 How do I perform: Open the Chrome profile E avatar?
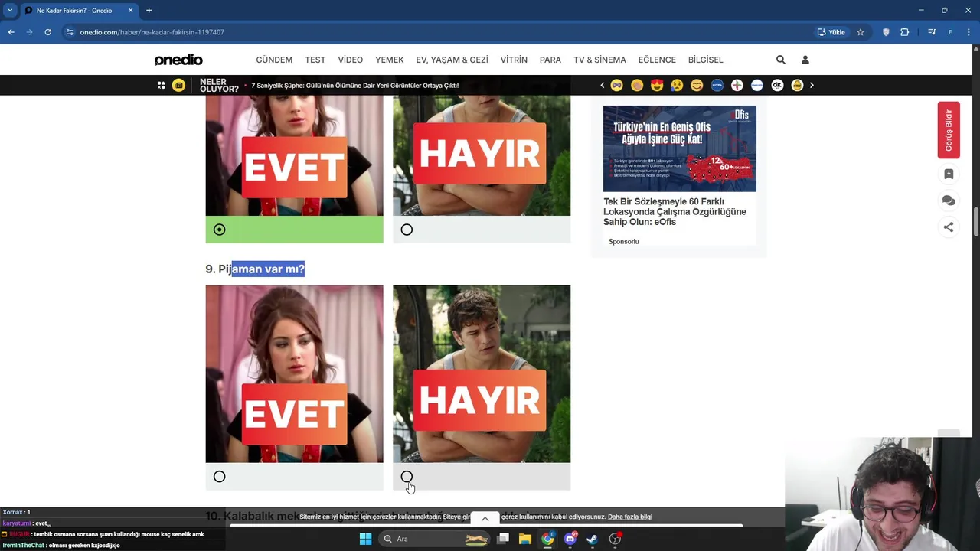click(950, 32)
